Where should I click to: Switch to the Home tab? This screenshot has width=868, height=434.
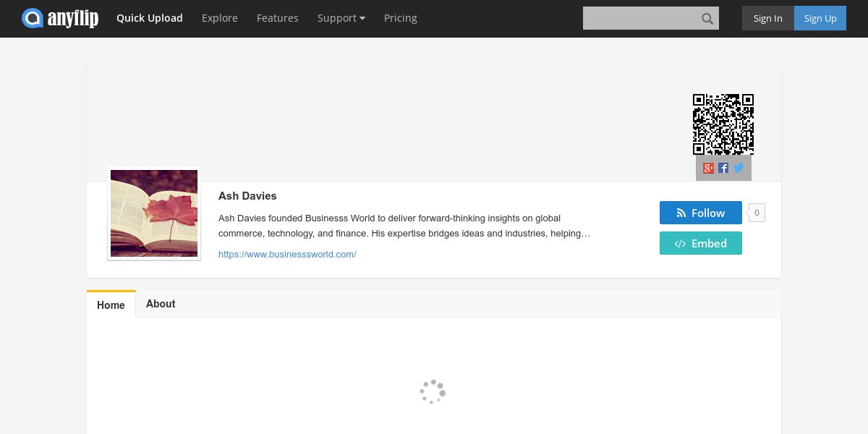[111, 305]
